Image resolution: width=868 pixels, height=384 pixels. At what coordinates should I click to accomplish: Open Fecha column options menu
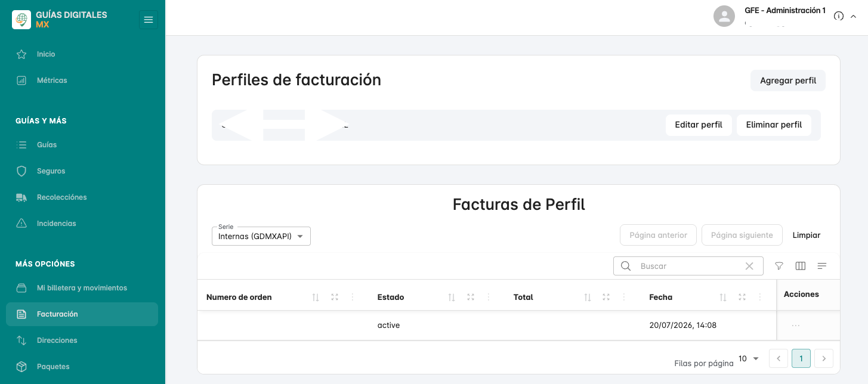(760, 297)
